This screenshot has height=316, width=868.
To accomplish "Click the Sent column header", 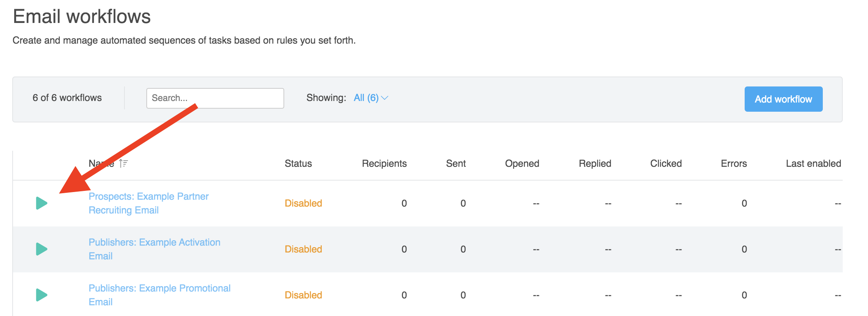I will click(456, 164).
